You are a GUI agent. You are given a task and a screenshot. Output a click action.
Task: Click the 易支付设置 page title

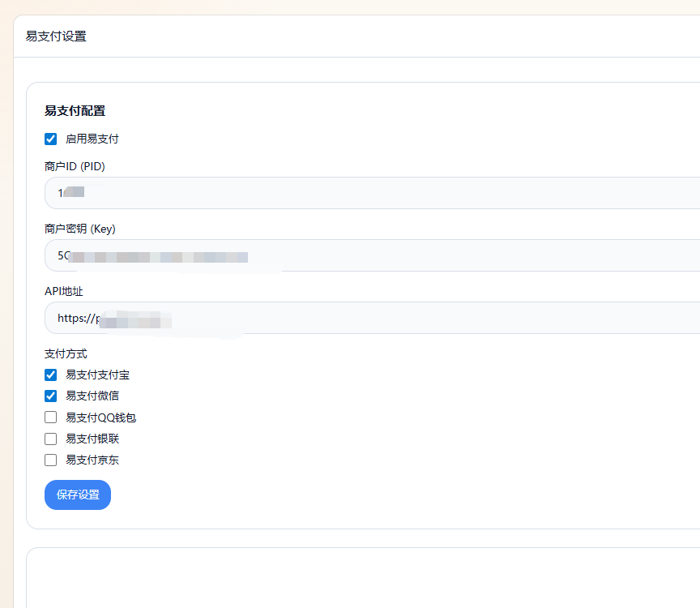[56, 36]
